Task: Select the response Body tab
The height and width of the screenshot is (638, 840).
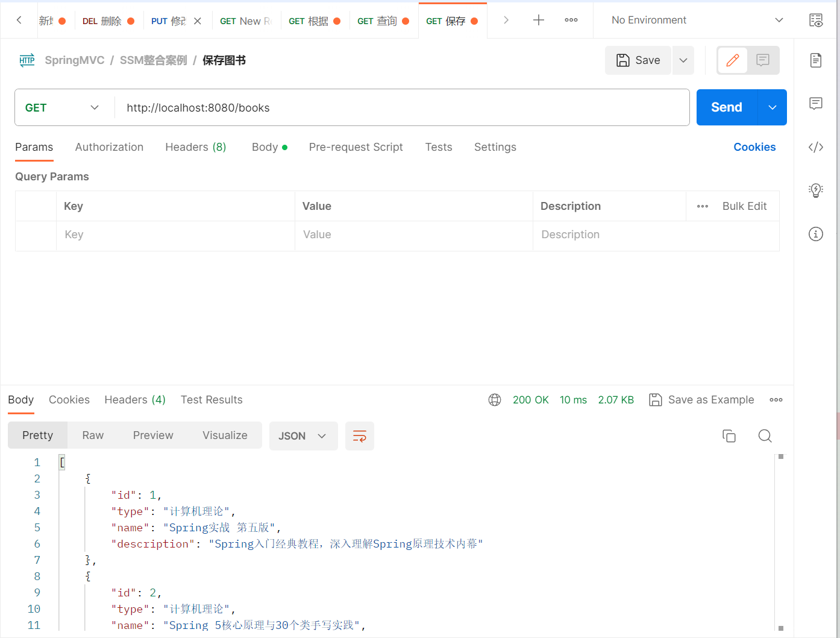Action: tap(21, 400)
